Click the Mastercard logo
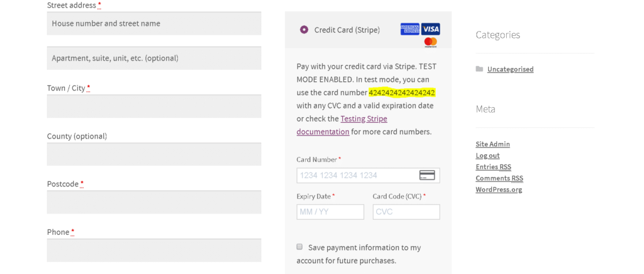 click(430, 42)
